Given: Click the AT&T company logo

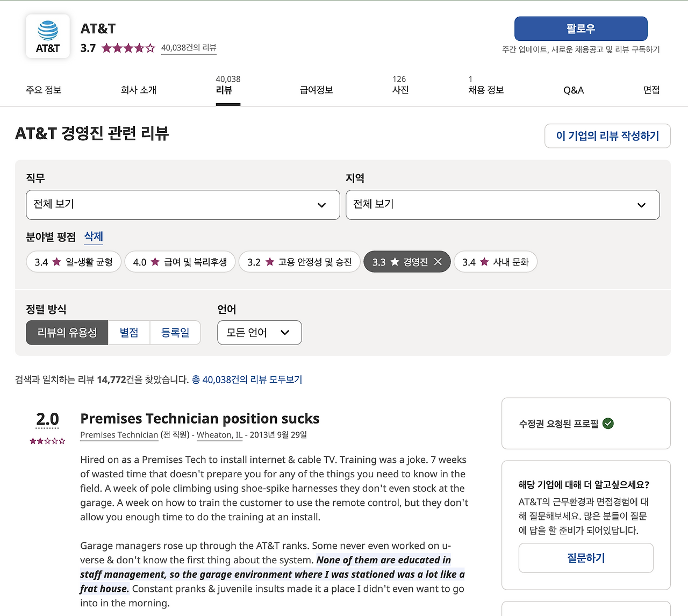Looking at the screenshot, I should point(48,36).
